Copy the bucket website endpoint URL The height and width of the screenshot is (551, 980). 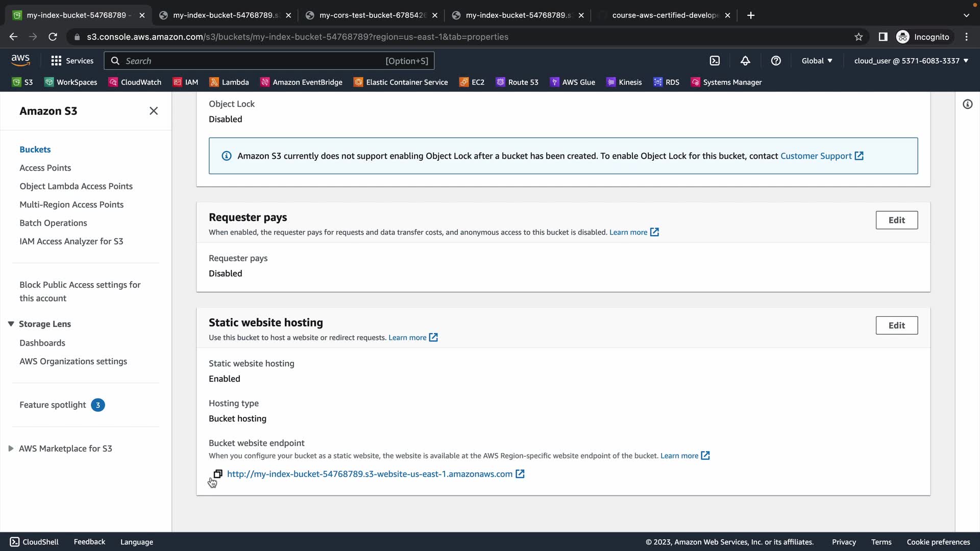[218, 474]
